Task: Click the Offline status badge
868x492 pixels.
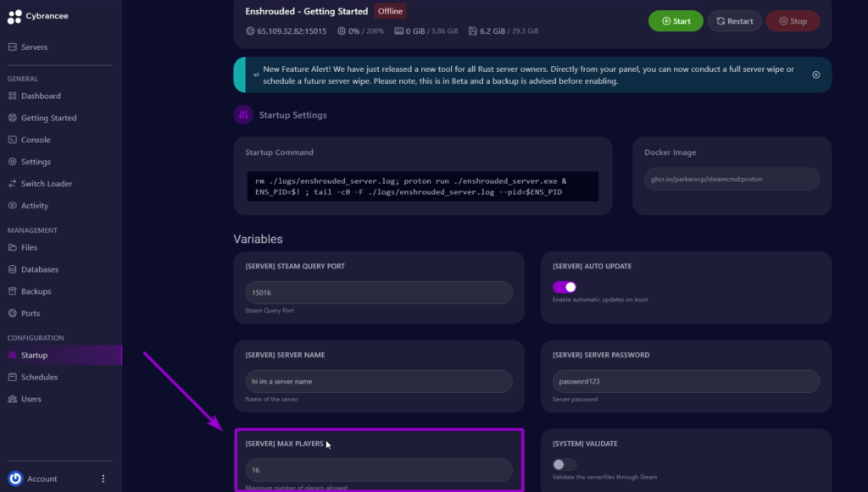Action: click(x=390, y=11)
